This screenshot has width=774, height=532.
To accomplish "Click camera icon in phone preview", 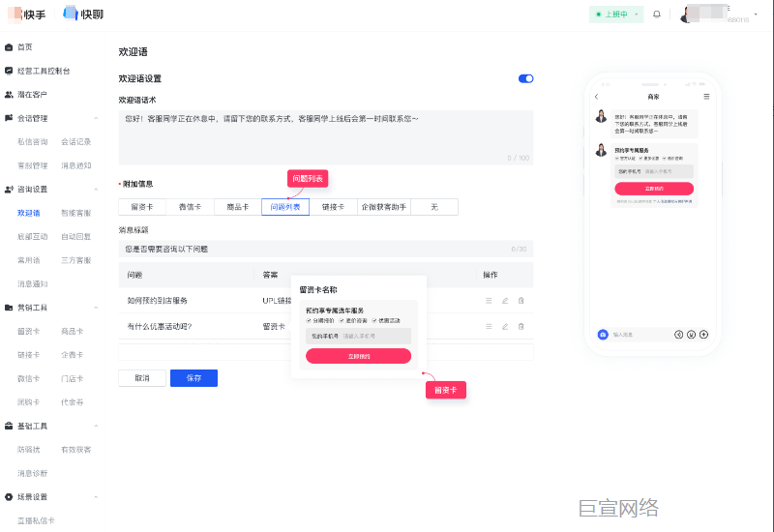I will point(603,335).
